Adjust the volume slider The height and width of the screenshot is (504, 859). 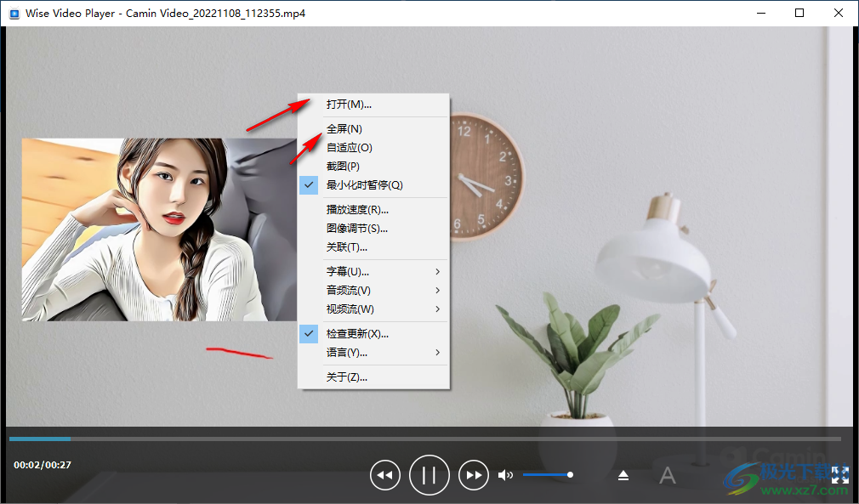coord(547,474)
